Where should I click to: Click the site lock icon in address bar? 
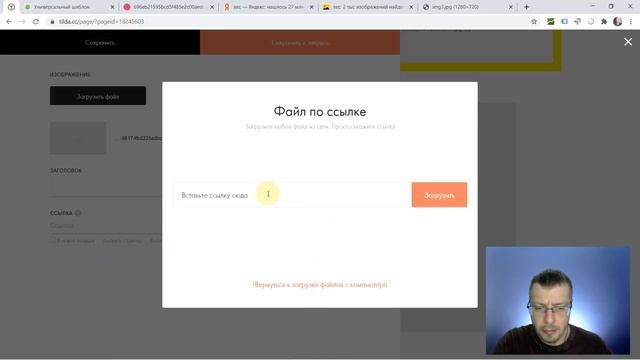[x=52, y=22]
